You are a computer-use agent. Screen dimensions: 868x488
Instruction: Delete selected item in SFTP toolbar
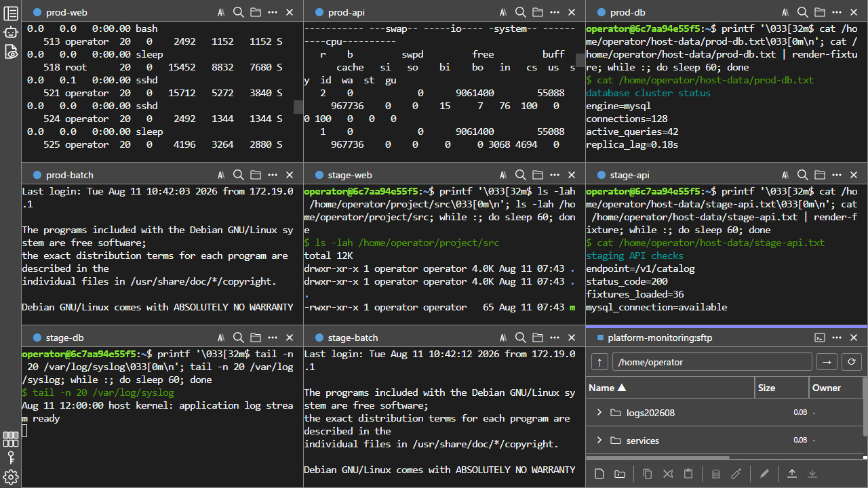715,474
